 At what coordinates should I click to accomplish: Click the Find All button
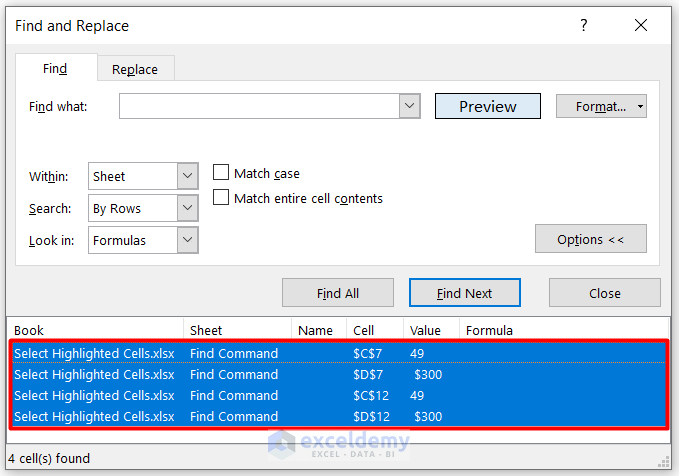point(338,293)
